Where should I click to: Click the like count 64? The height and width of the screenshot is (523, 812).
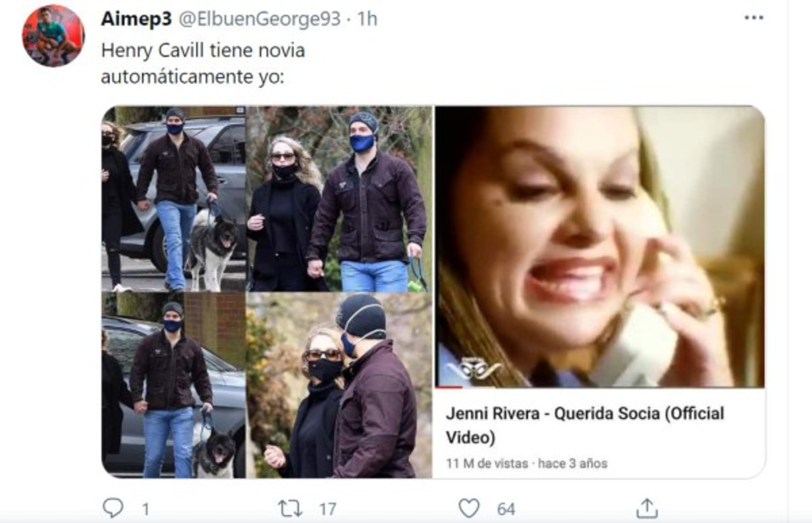click(x=506, y=509)
